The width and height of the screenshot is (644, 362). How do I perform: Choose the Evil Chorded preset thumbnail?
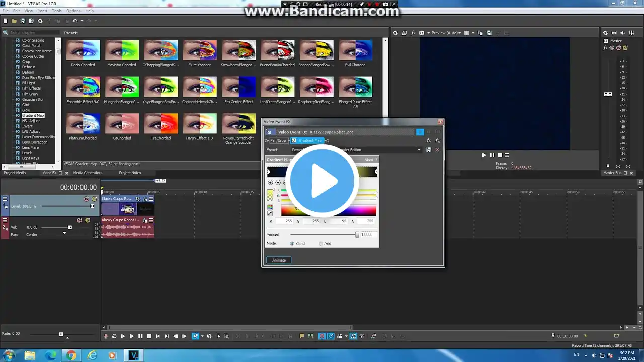click(355, 50)
